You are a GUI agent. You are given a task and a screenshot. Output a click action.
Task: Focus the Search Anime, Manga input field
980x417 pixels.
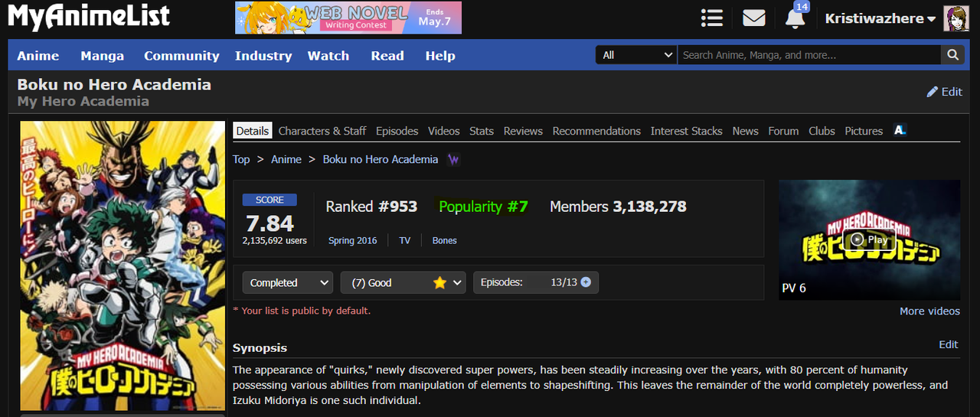click(809, 55)
